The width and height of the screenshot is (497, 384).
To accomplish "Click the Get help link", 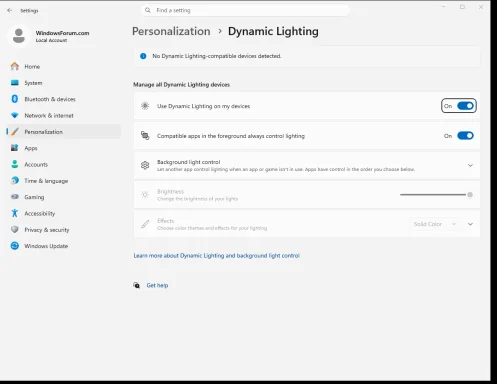I will click(x=157, y=285).
